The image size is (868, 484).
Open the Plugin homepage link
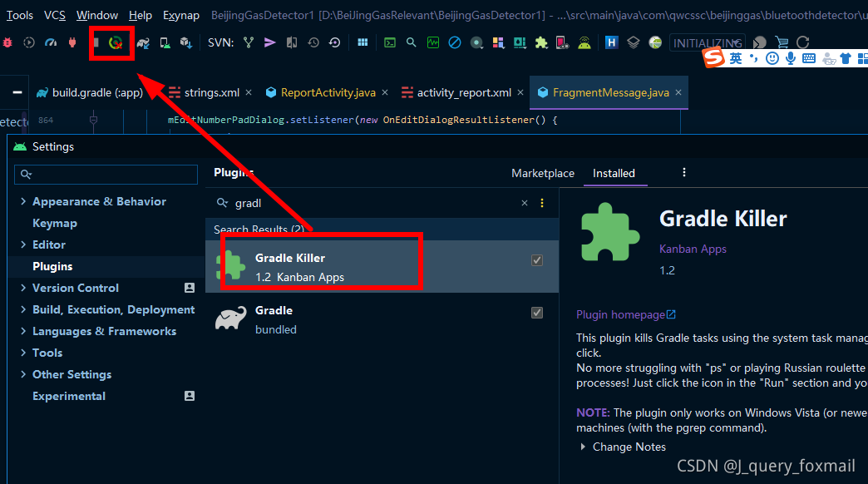(625, 315)
